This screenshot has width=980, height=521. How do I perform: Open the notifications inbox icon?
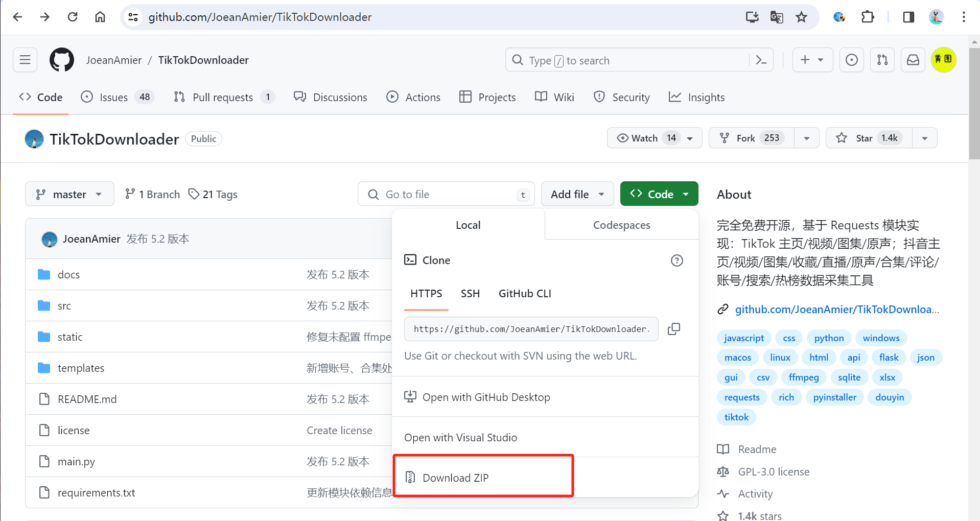click(913, 60)
